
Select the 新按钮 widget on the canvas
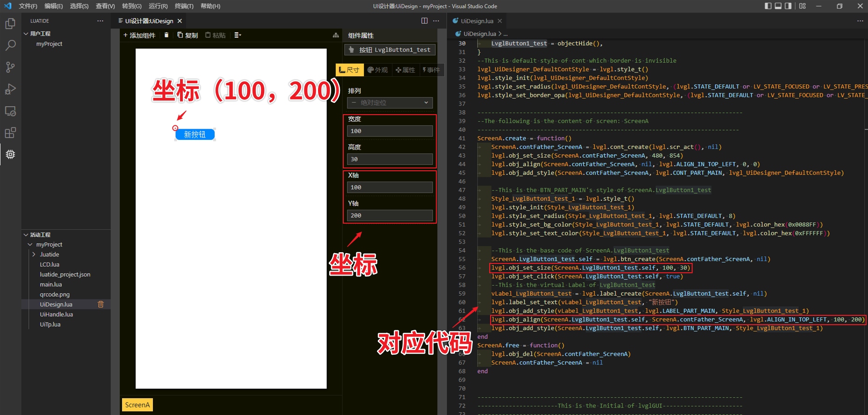click(x=195, y=134)
